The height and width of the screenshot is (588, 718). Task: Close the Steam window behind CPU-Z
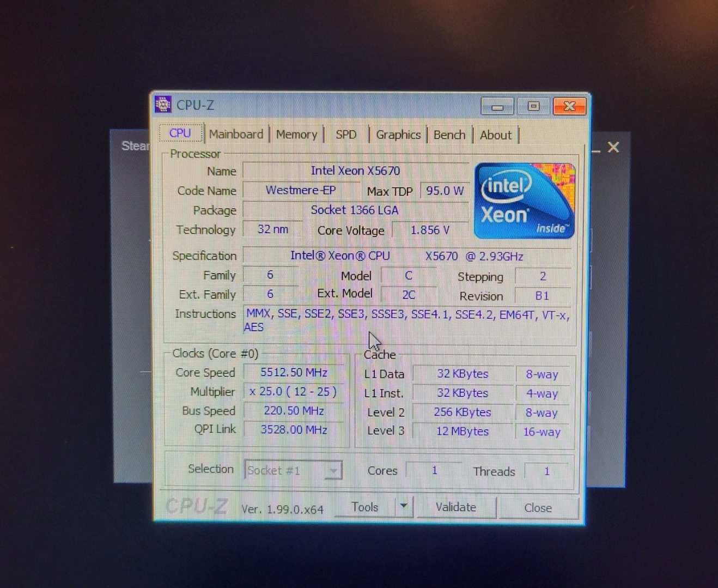[613, 147]
